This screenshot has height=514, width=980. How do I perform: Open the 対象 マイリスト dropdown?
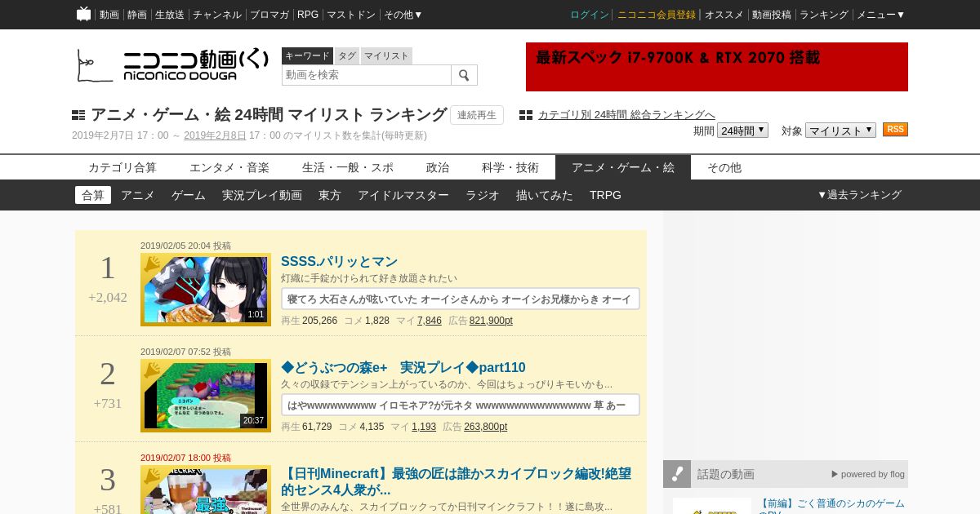(840, 131)
